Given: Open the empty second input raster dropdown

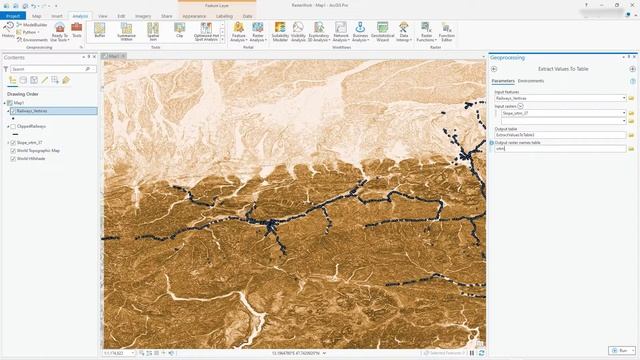Looking at the screenshot, I should pyautogui.click(x=624, y=121).
